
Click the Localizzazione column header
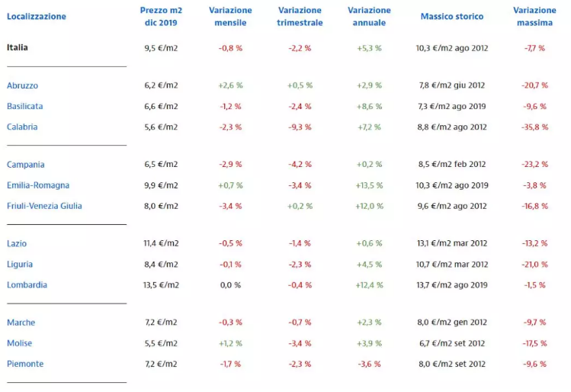coord(37,17)
